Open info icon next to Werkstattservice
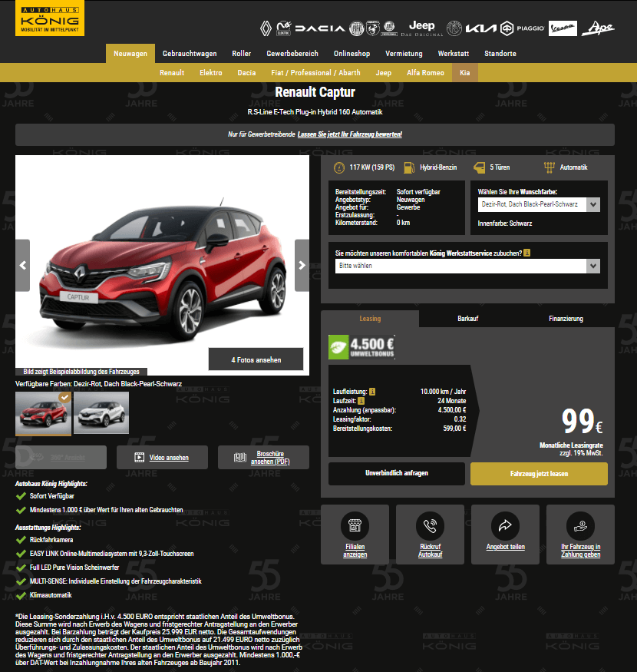The width and height of the screenshot is (637, 672). click(527, 253)
